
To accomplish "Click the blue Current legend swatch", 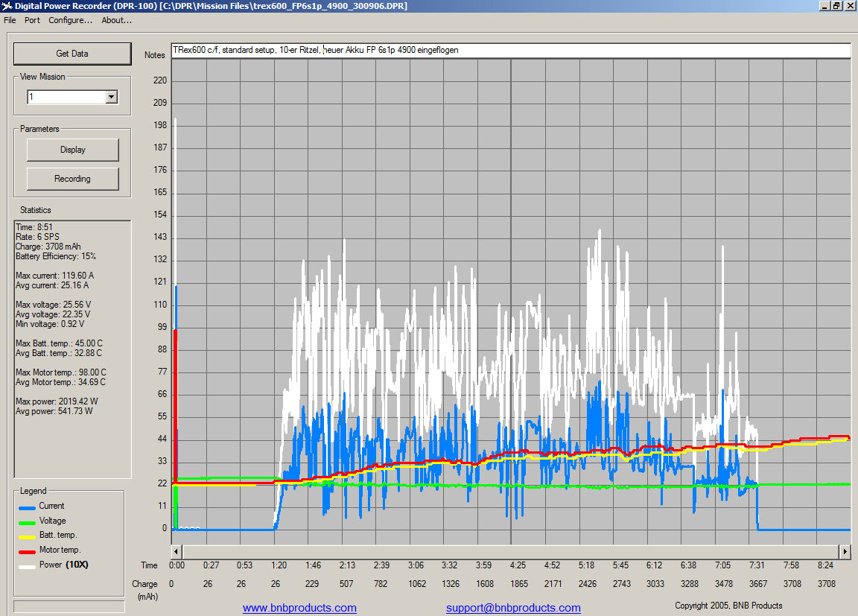I will point(28,508).
